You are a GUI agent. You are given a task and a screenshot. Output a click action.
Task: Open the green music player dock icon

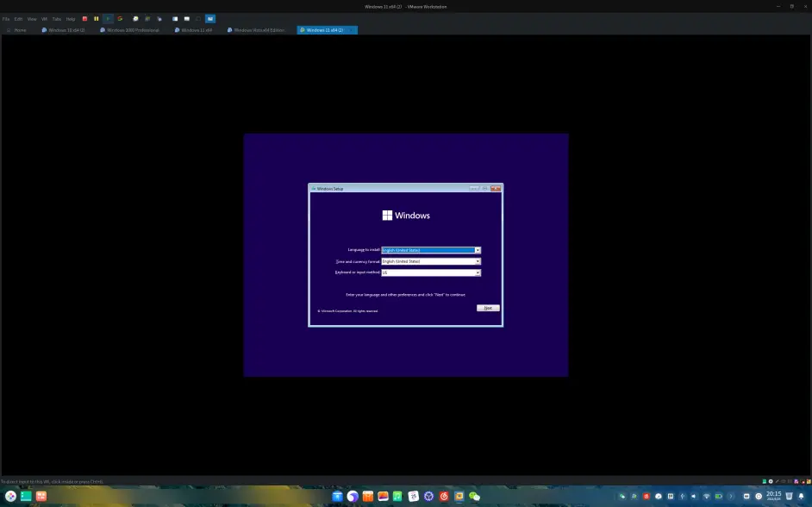(x=397, y=496)
